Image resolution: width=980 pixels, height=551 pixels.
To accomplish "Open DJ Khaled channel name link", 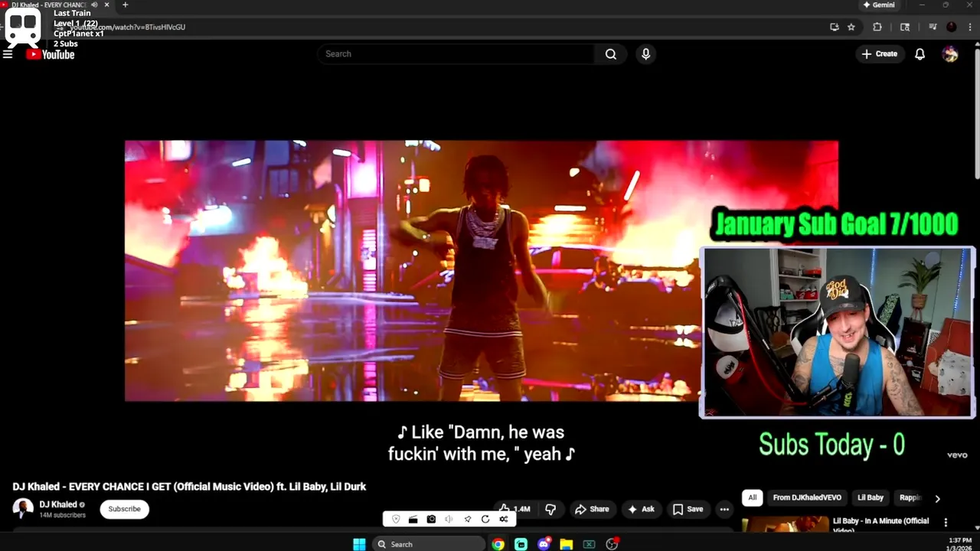I will [x=58, y=505].
